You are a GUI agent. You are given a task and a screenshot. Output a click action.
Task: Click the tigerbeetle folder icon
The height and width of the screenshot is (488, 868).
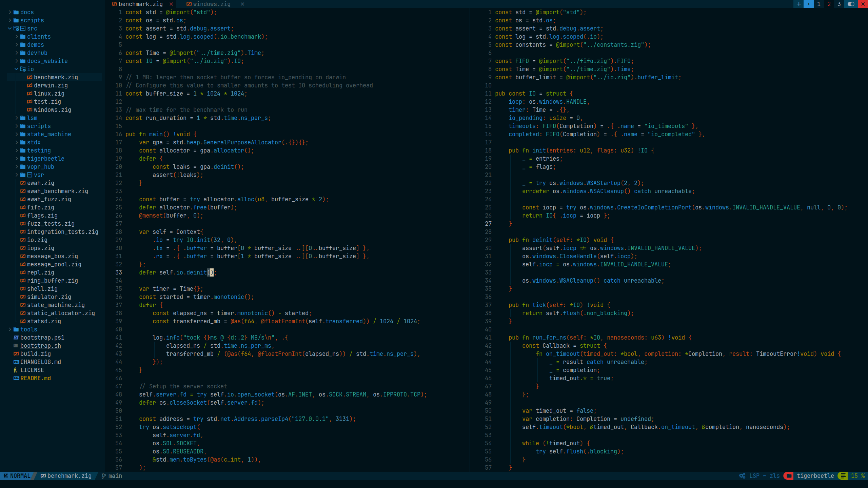tap(23, 159)
